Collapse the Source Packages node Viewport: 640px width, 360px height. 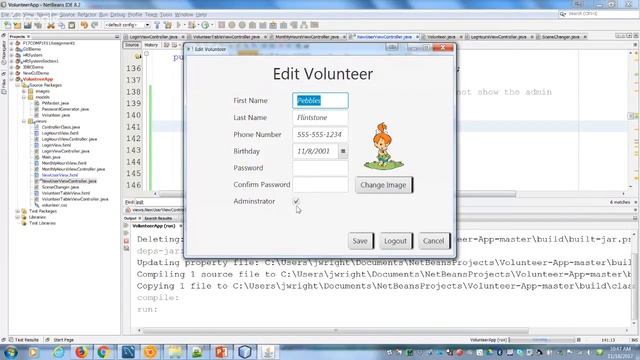click(18, 85)
